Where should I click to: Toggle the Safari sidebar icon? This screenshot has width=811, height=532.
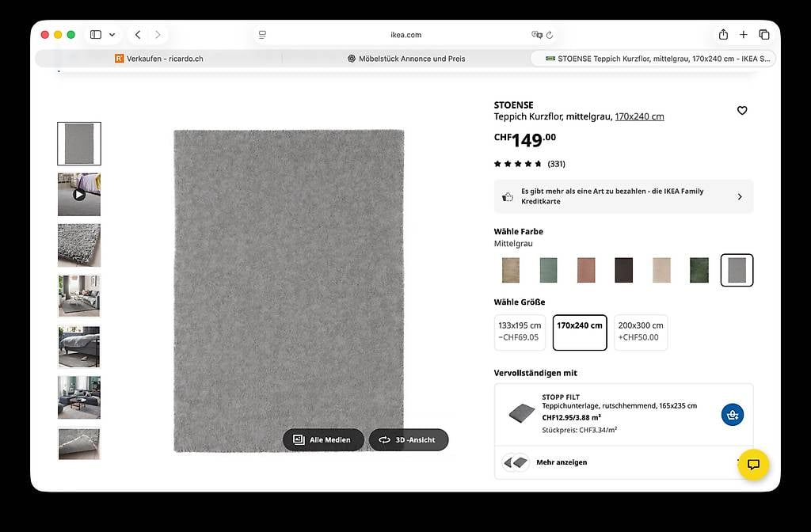click(x=96, y=35)
